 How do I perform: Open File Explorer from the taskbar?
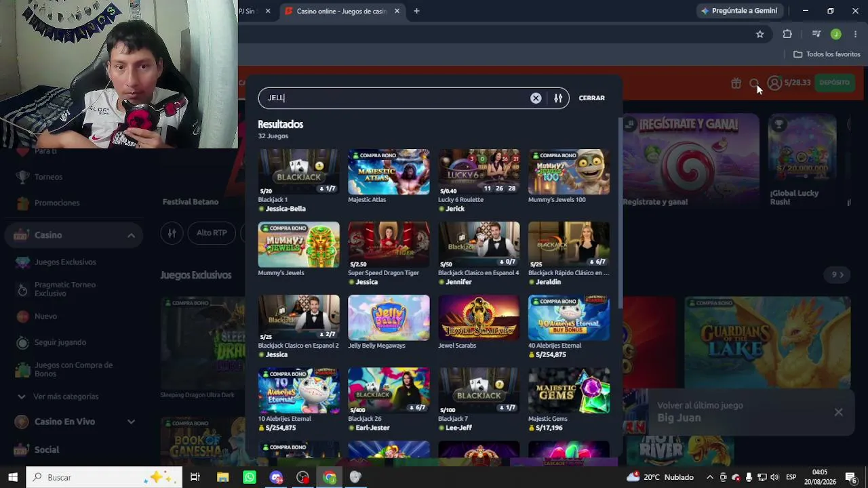coord(222,477)
